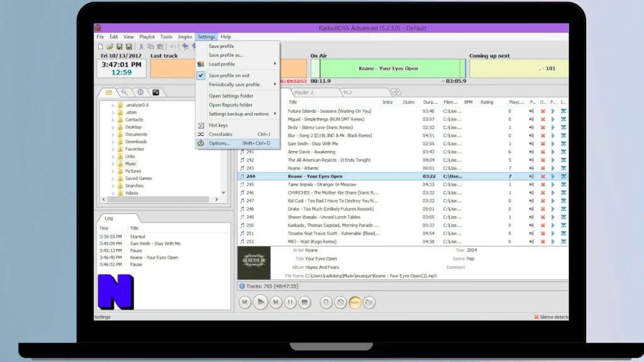
Task: Select track 245 Tame Impala - Stranger In Moscow
Action: point(403,184)
